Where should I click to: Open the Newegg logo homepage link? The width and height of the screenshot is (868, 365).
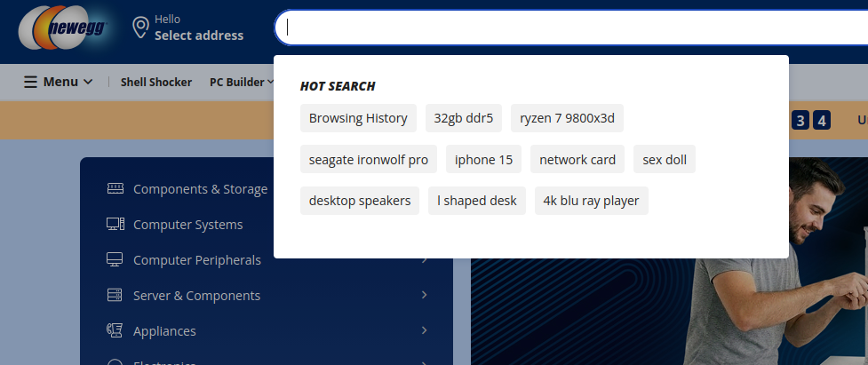(62, 28)
